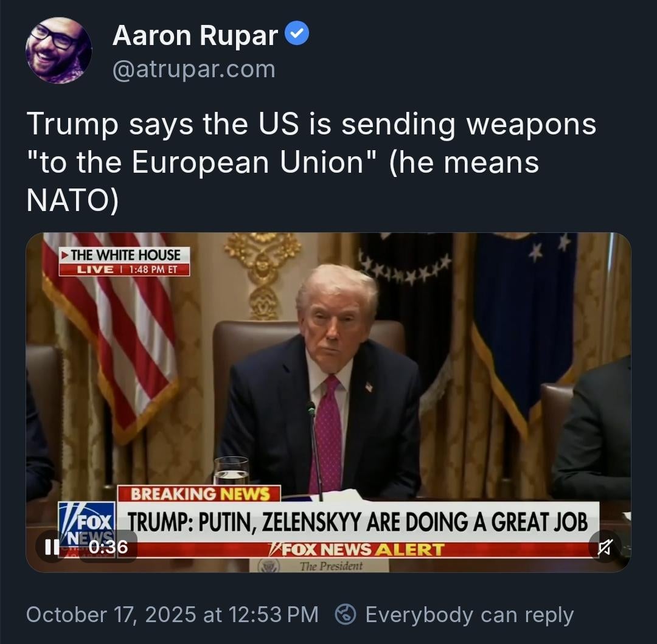
Task: Open the @atrupar.com handle
Action: tap(193, 69)
